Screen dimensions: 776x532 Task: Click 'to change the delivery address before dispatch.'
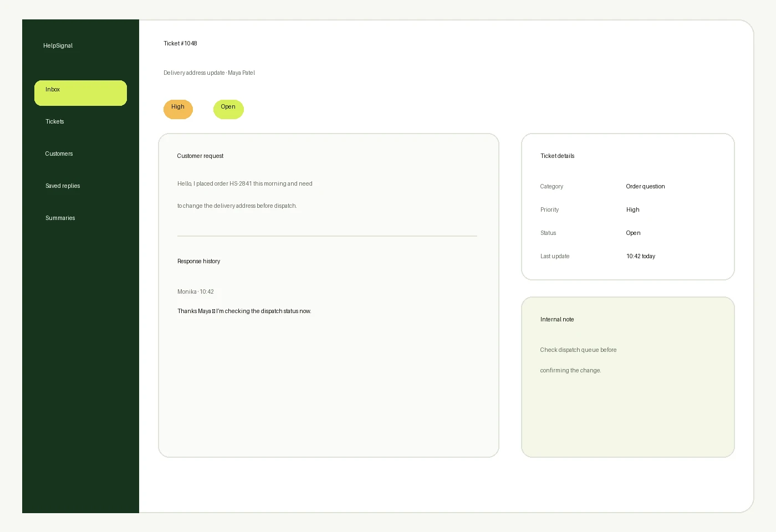[237, 206]
